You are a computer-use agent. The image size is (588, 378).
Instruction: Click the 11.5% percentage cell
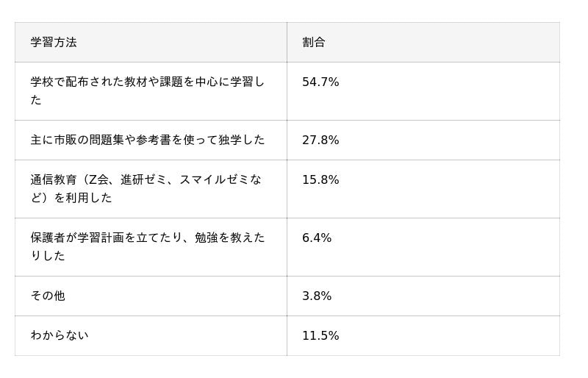pyautogui.click(x=320, y=336)
